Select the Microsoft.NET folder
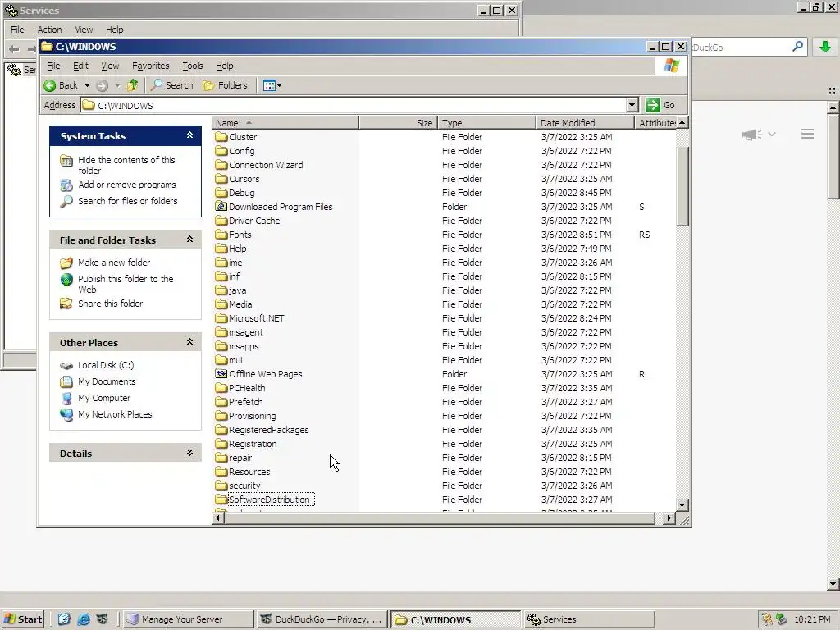Image resolution: width=840 pixels, height=630 pixels. 256,318
